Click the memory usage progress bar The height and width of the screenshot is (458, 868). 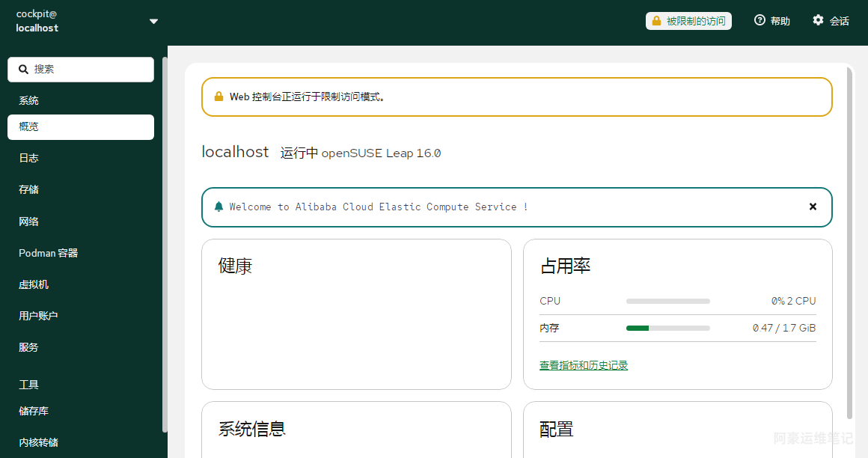click(x=667, y=328)
